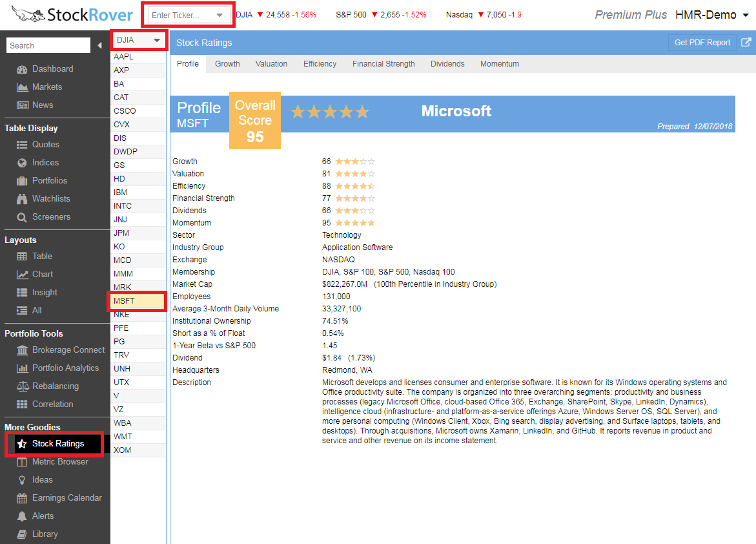Switch to the Financial Strength tab

pos(383,64)
